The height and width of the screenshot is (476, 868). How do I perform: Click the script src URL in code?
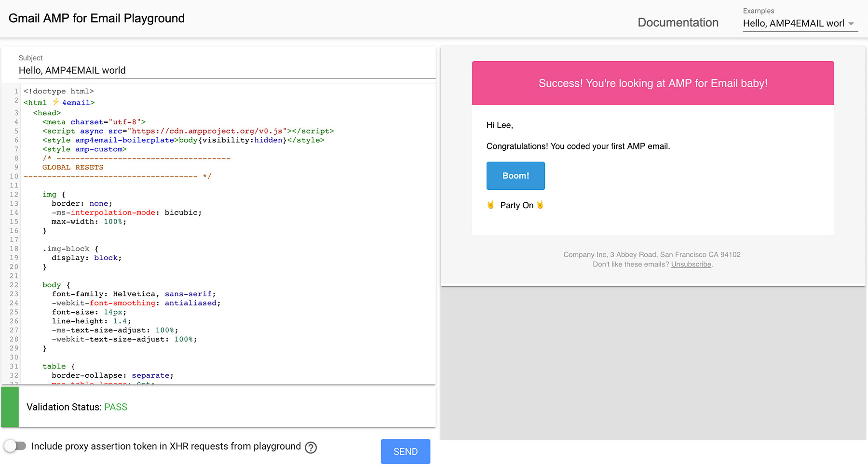click(x=207, y=131)
